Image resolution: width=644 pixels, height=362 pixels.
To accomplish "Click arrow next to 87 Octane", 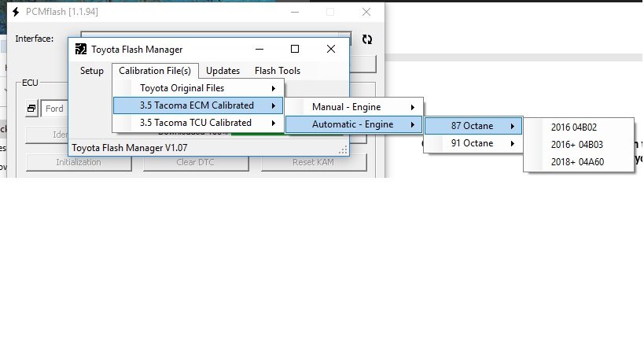I will coord(512,126).
